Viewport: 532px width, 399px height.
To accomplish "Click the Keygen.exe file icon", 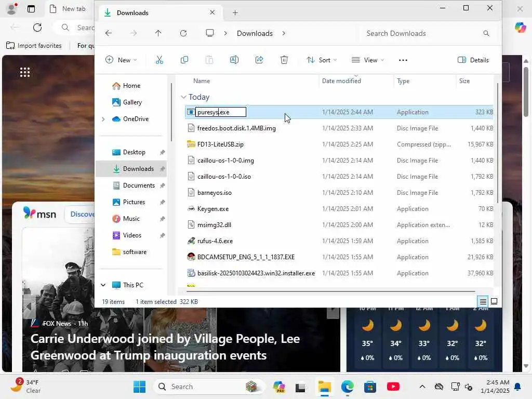I will click(191, 209).
